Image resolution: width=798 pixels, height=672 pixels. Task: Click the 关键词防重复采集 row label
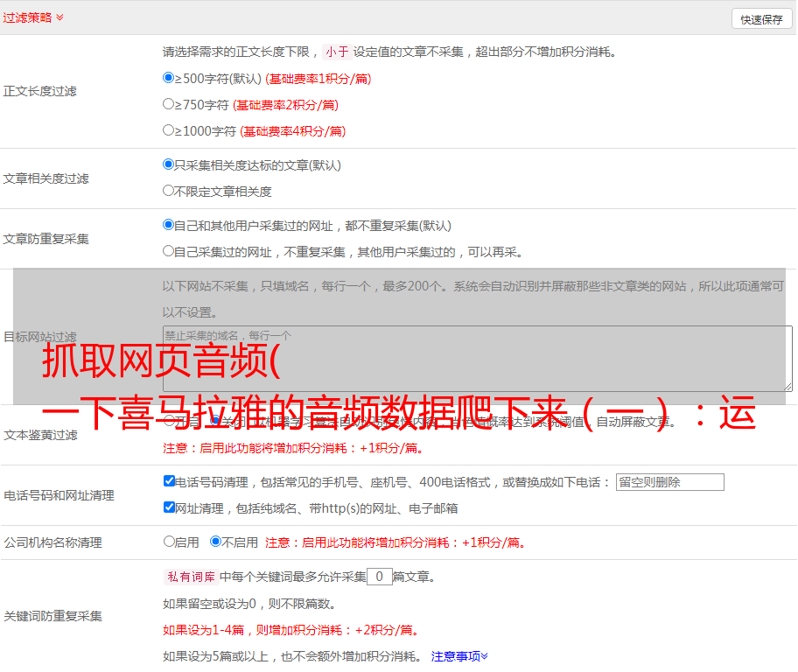(52, 616)
